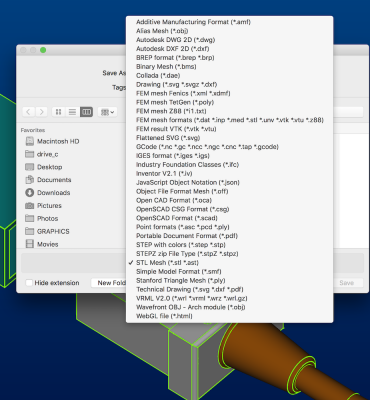Choose Flattened SVG (*.svg)
370x400 pixels.
click(x=229, y=138)
